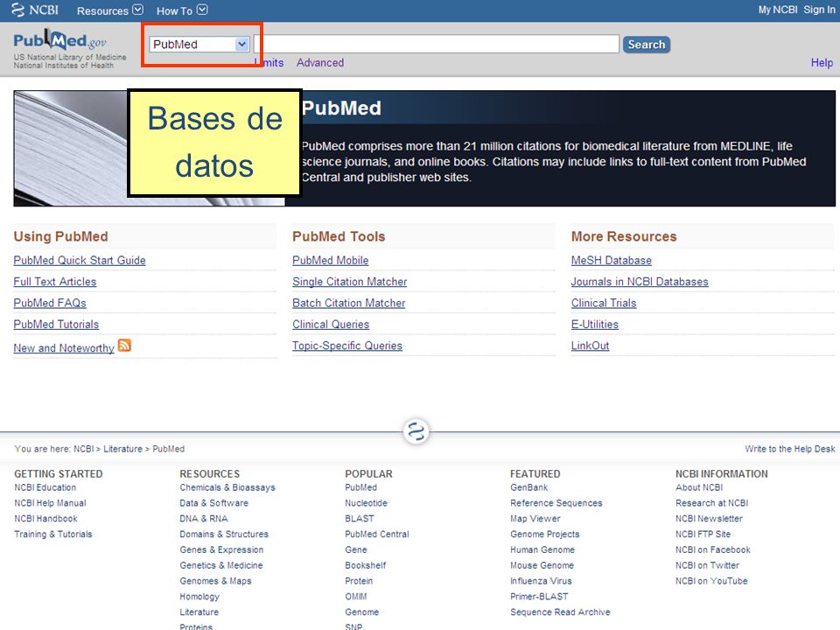Image resolution: width=840 pixels, height=630 pixels.
Task: Open NCBI Handbook
Action: click(x=46, y=519)
